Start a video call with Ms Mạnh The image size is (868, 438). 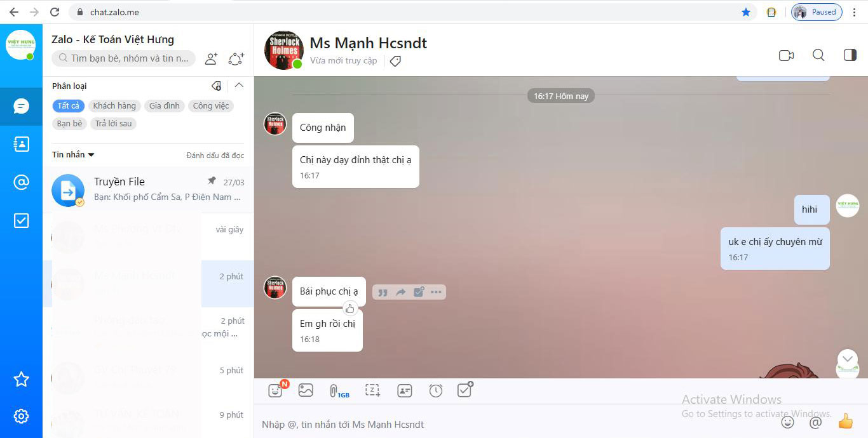[786, 56]
